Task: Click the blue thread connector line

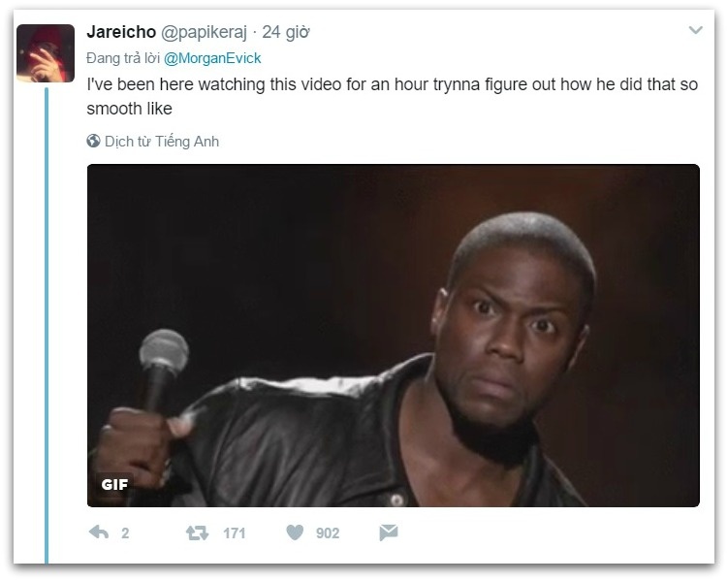Action: click(x=47, y=325)
